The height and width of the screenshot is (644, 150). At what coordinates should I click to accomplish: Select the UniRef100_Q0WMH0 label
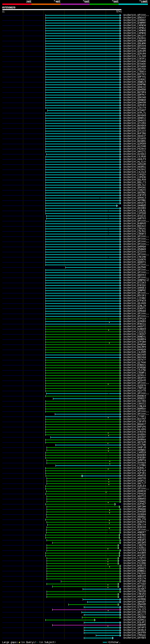[135, 23]
